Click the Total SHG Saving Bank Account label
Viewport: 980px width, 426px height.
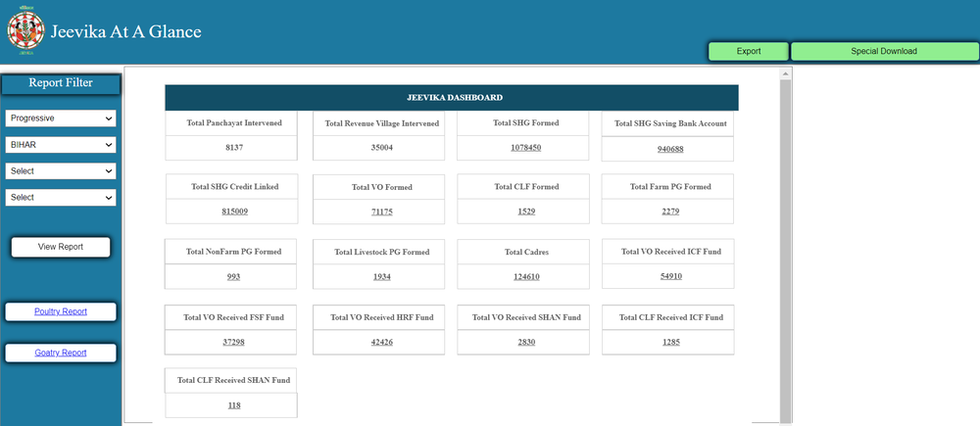pyautogui.click(x=670, y=123)
